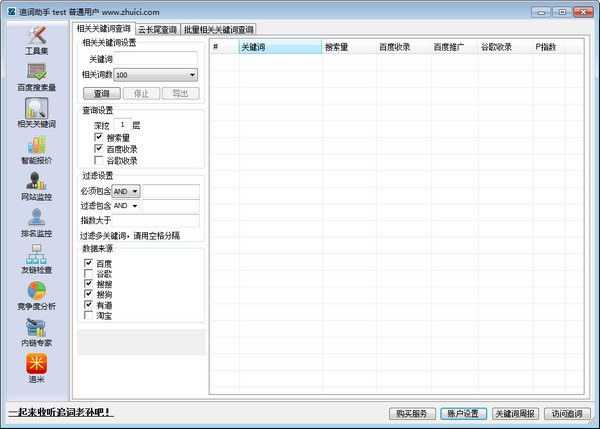600x429 pixels.
Task: Sort by the 百度推广 column header
Action: [455, 47]
